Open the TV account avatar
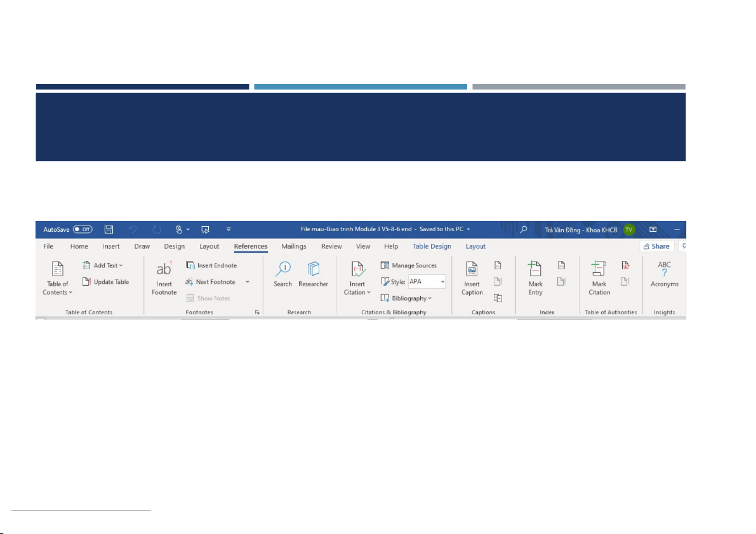The width and height of the screenshot is (756, 534). pyautogui.click(x=628, y=230)
